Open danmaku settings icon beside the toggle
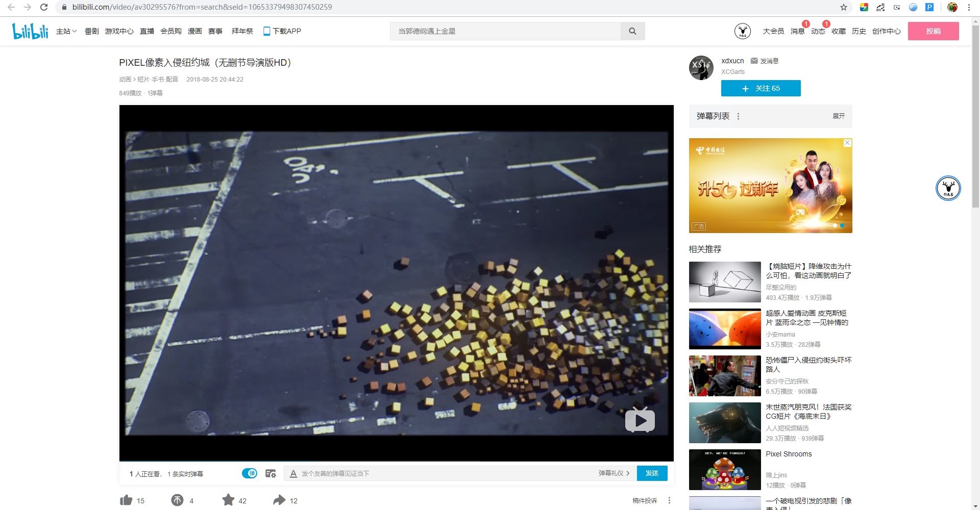Image resolution: width=980 pixels, height=510 pixels. [271, 473]
